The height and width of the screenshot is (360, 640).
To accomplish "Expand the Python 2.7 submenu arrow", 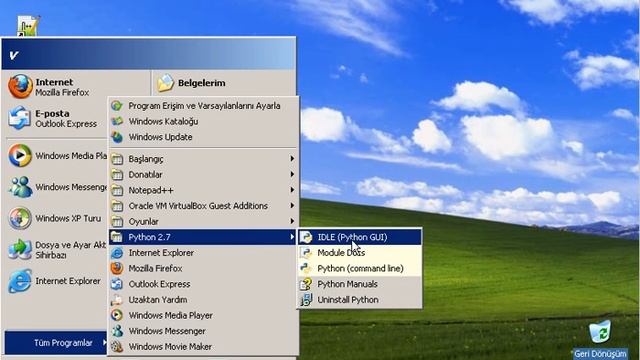I will click(x=292, y=237).
